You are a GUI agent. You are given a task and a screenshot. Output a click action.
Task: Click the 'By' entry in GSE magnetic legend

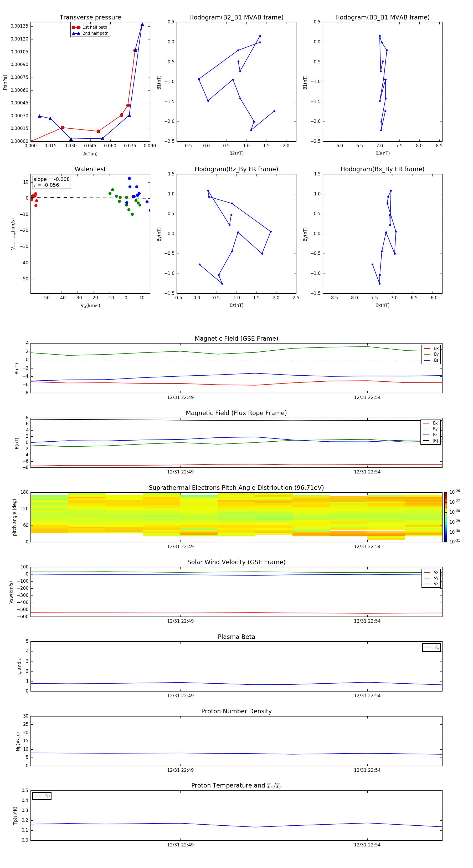431,354
